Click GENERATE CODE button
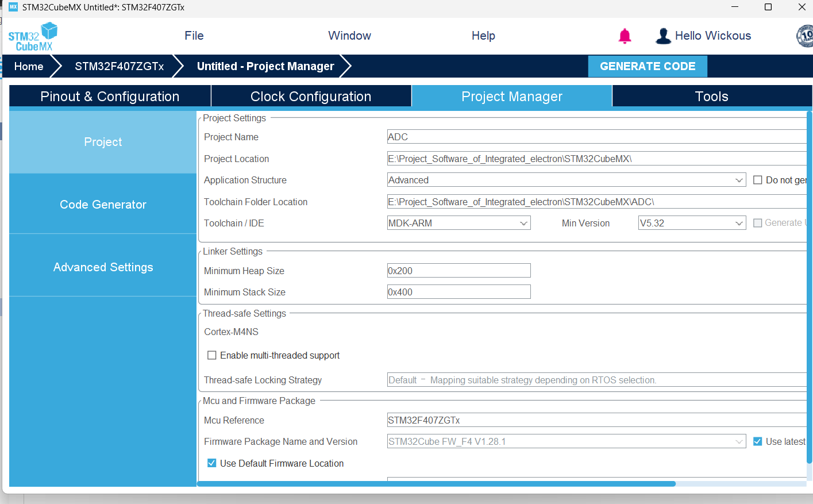The height and width of the screenshot is (504, 813). [648, 66]
